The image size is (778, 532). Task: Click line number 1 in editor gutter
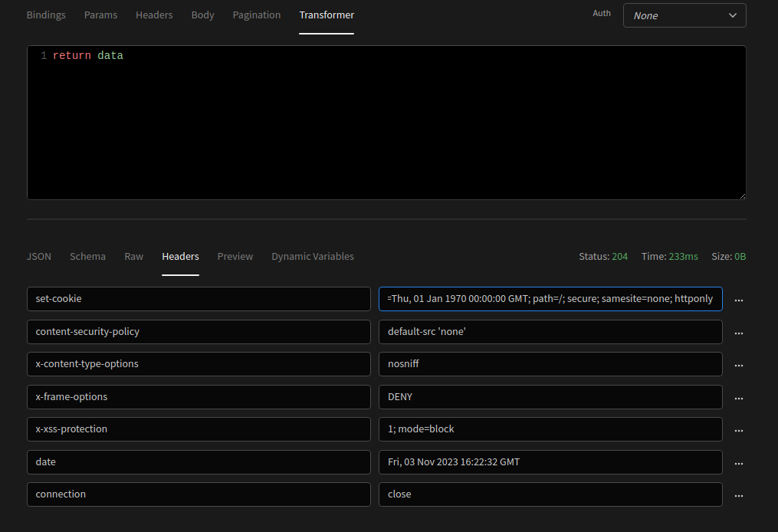(44, 56)
